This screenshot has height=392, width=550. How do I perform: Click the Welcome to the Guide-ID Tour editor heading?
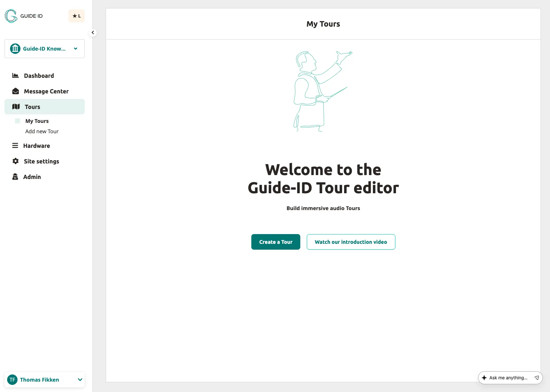(x=323, y=179)
